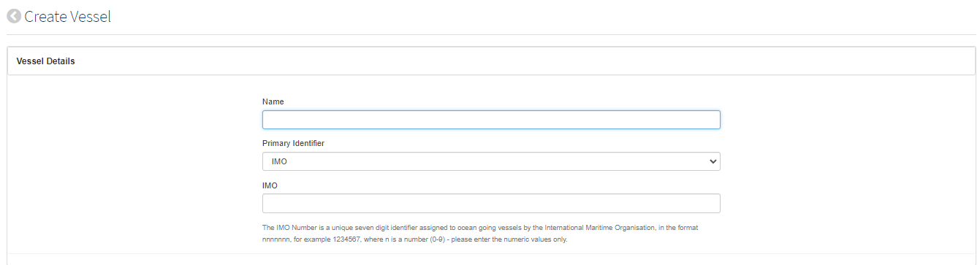Screen dimensions: 980x265
Task: Click the Primary Identifier label
Action: (293, 143)
